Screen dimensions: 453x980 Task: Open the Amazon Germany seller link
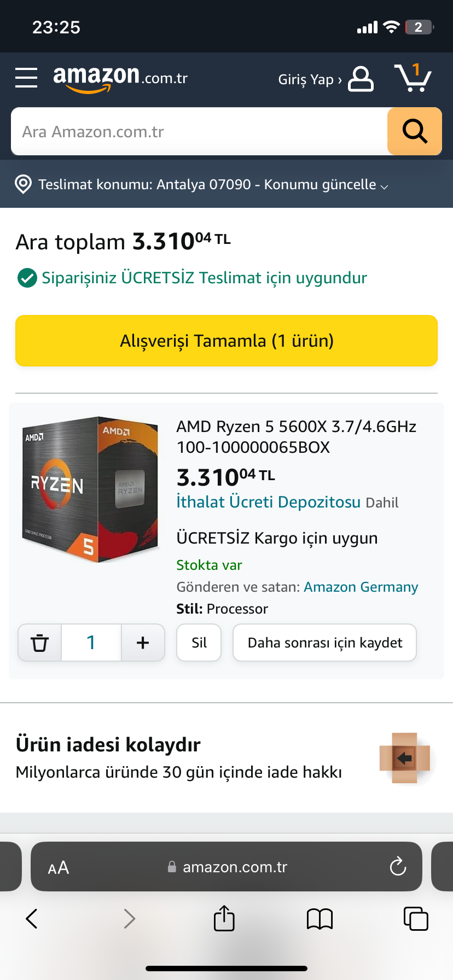[361, 587]
